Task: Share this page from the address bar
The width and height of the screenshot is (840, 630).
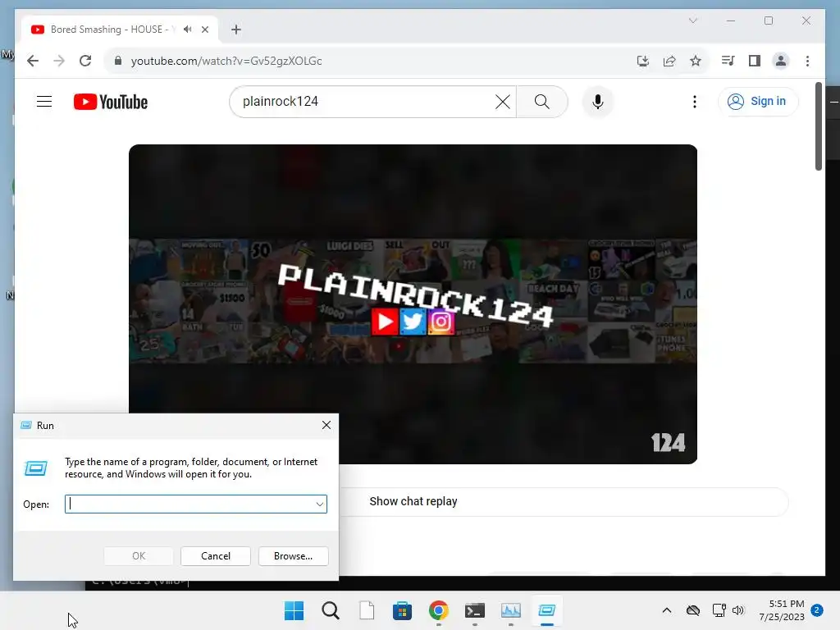Action: 669,61
